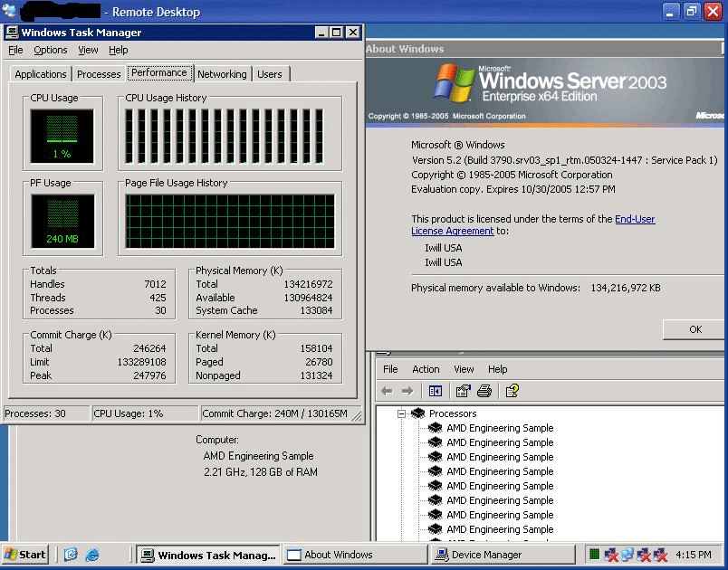This screenshot has width=728, height=570.
Task: Switch to the Applications tab
Action: click(x=41, y=74)
